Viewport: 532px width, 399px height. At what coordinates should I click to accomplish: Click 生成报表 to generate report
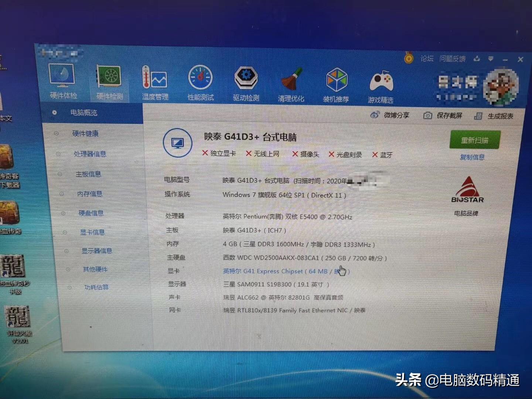tap(494, 116)
